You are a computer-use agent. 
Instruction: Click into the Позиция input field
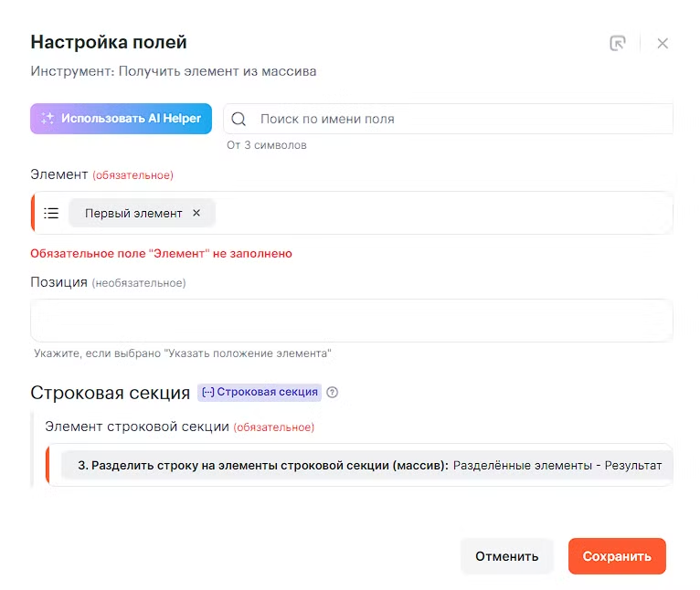(x=352, y=321)
